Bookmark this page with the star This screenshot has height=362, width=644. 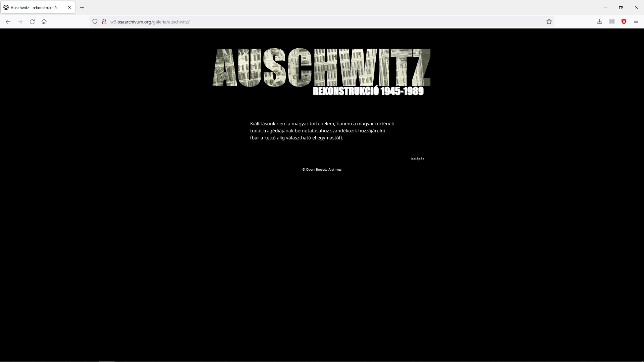(x=549, y=22)
